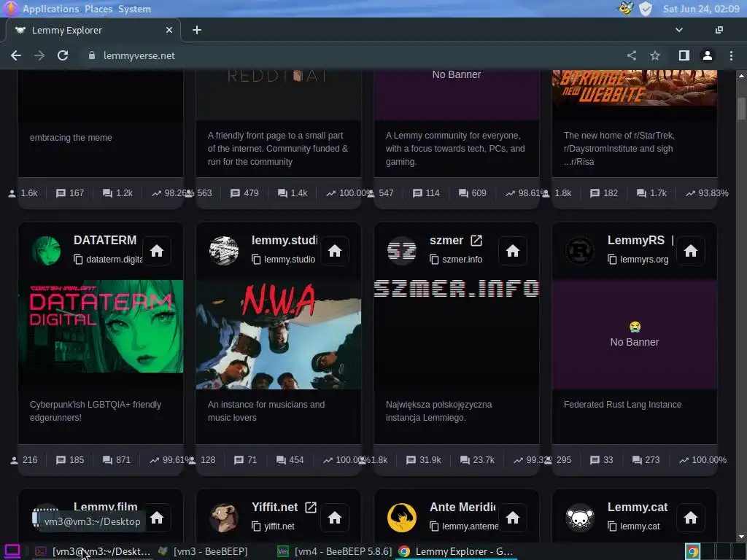Click the szmer SZ avatar logo
Image resolution: width=747 pixels, height=560 pixels.
[x=402, y=251]
